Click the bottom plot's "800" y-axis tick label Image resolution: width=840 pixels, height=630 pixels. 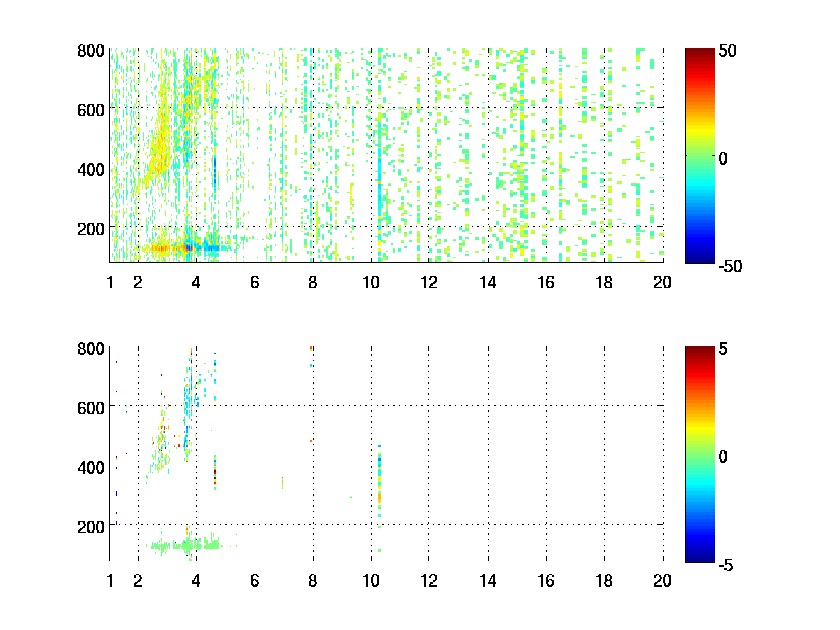91,348
